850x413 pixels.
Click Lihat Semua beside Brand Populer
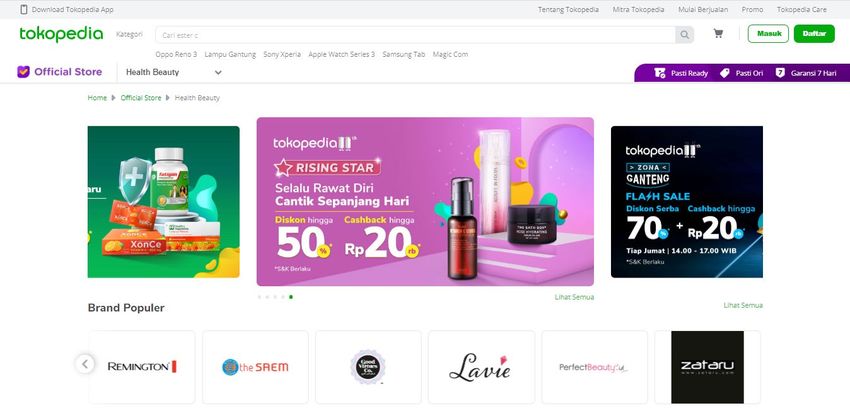(743, 305)
